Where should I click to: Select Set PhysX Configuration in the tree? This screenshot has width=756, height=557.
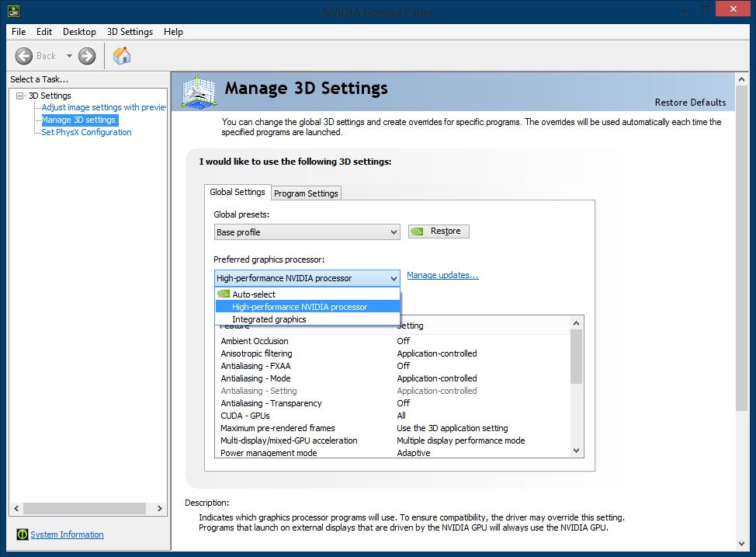[86, 132]
